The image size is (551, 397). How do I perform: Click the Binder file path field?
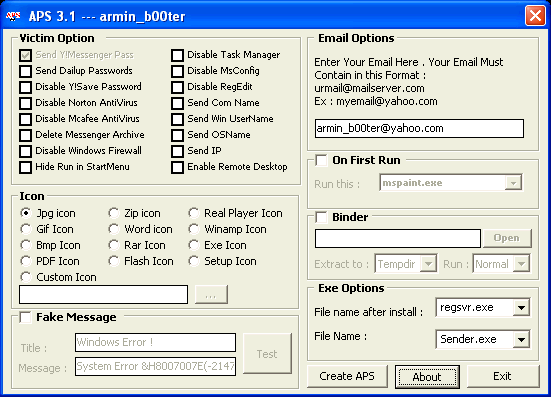(397, 239)
